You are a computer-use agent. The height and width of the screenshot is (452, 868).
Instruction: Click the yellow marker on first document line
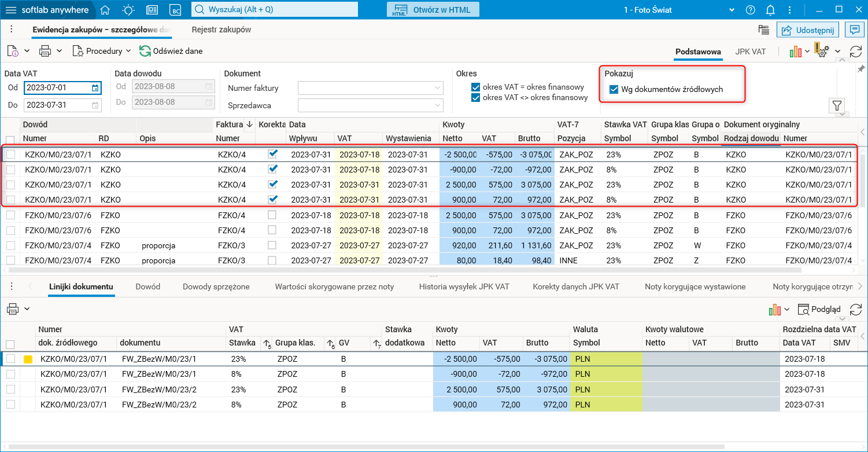[x=27, y=359]
